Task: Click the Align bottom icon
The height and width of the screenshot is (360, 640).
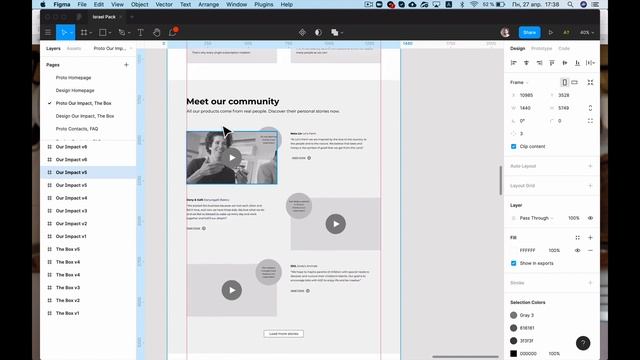Action: (578, 63)
